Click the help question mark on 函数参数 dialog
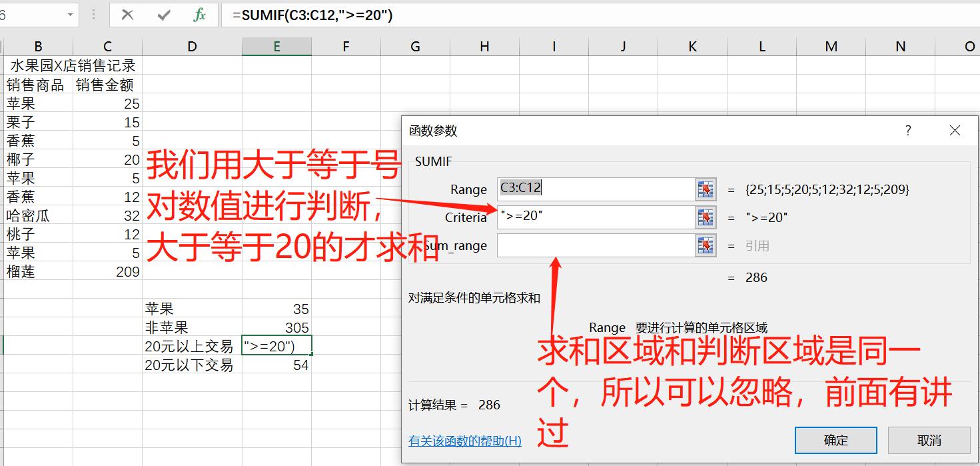This screenshot has height=466, width=980. pos(907,131)
